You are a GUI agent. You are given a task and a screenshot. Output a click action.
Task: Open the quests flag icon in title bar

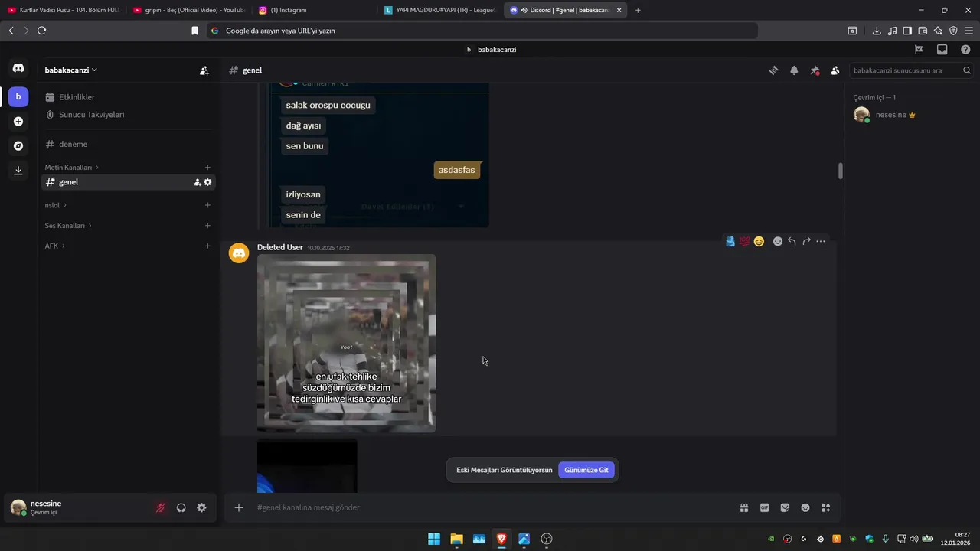pyautogui.click(x=919, y=50)
